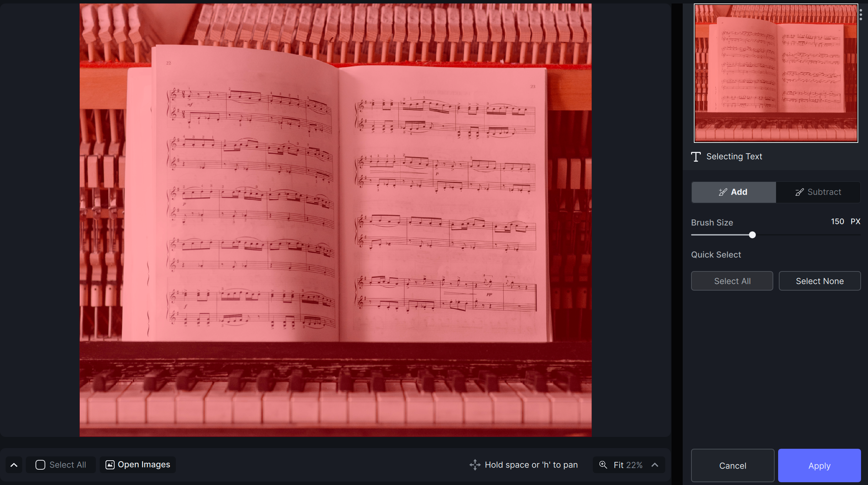Screen dimensions: 868x485
Task: Click the Subtract brush icon
Action: click(799, 192)
